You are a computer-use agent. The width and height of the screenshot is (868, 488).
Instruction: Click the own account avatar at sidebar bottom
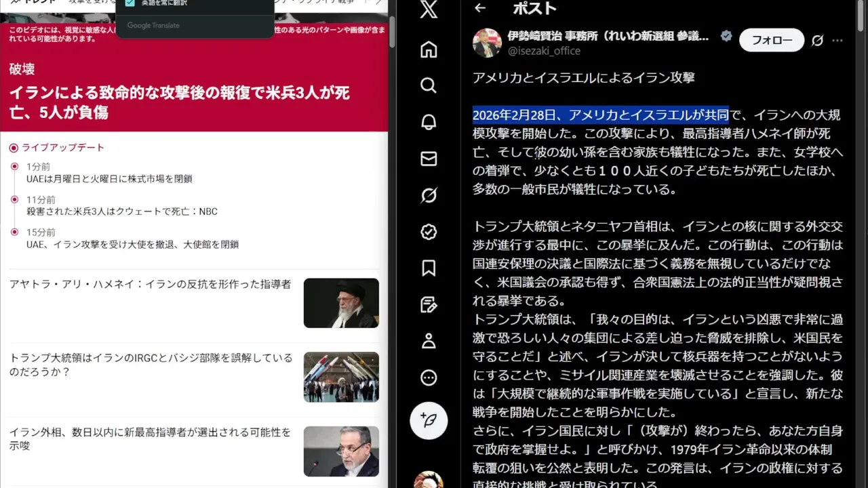tap(429, 480)
